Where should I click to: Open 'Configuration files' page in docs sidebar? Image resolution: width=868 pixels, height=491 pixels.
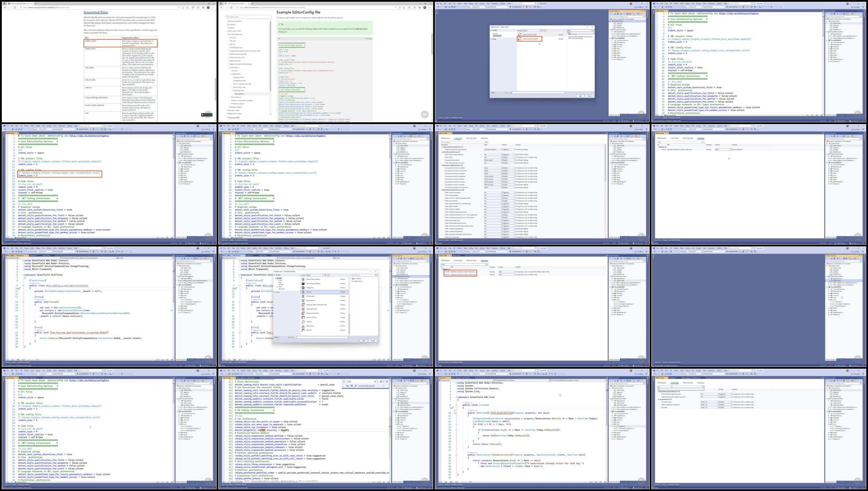pyautogui.click(x=239, y=80)
